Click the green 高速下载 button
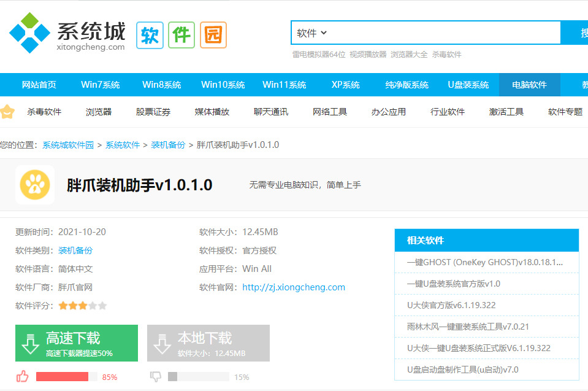The image size is (588, 391). coord(77,343)
